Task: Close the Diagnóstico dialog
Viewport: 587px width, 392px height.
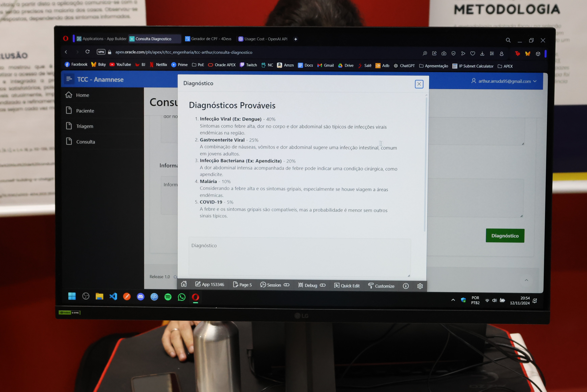Action: click(419, 84)
